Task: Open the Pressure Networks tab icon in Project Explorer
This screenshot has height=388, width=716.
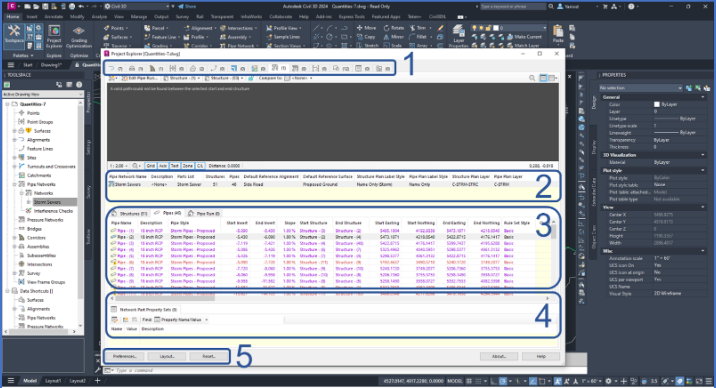Action: [x=295, y=68]
